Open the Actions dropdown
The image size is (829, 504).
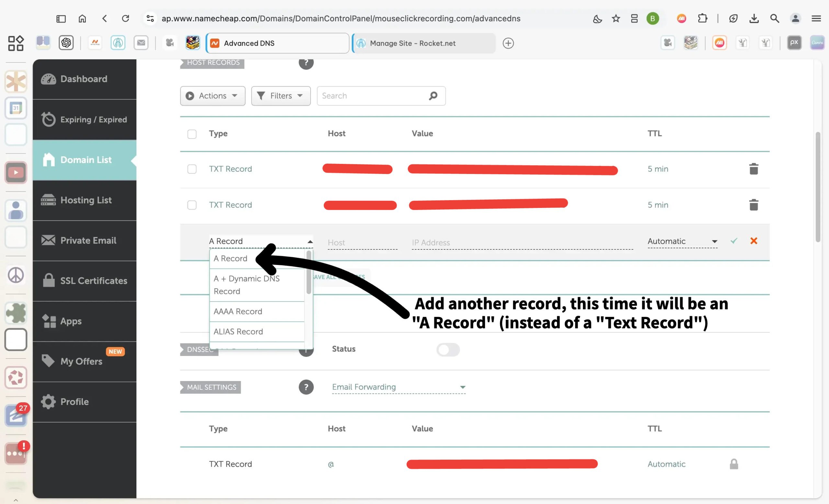click(x=212, y=96)
